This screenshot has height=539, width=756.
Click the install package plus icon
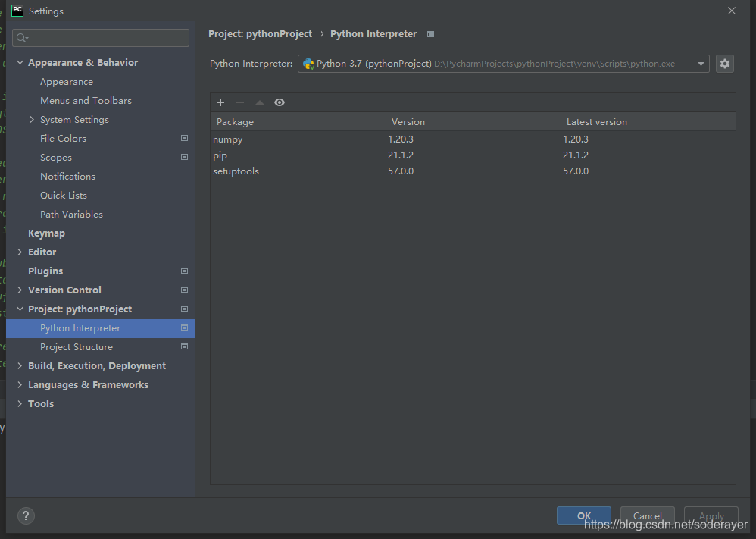click(220, 102)
